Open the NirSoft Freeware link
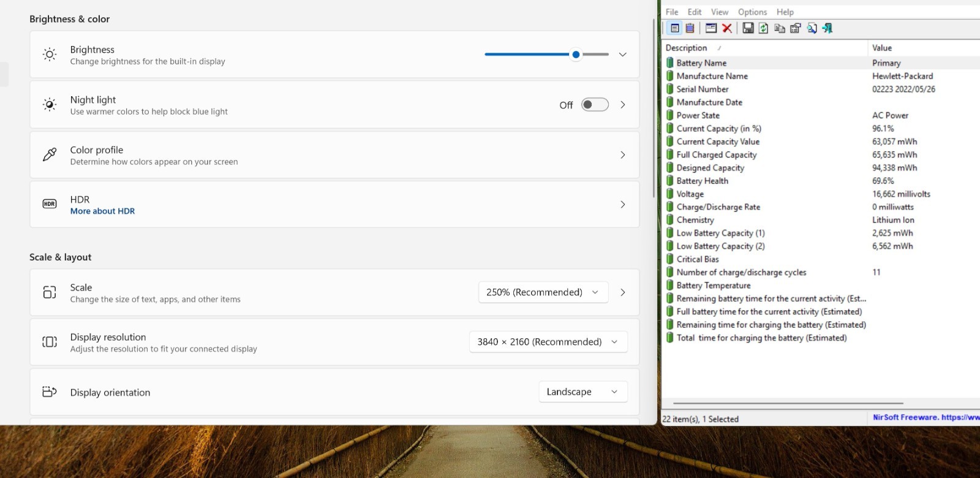Viewport: 980px width, 478px height. pos(926,417)
